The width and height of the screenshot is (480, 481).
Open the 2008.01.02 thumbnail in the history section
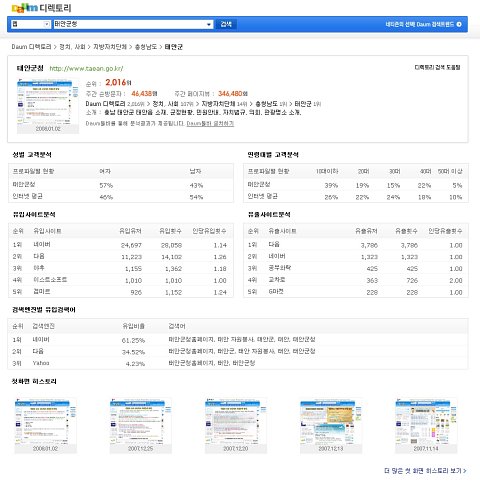click(x=45, y=426)
